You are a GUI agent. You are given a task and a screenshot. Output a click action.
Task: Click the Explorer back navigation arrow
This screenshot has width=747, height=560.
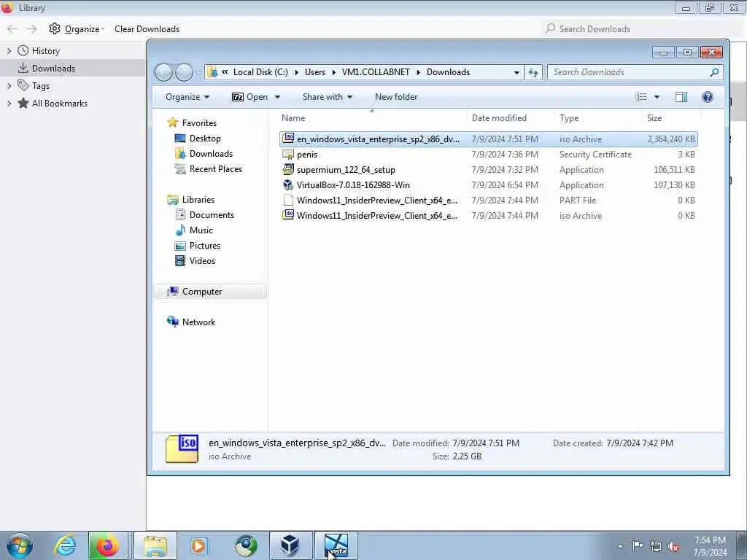164,72
